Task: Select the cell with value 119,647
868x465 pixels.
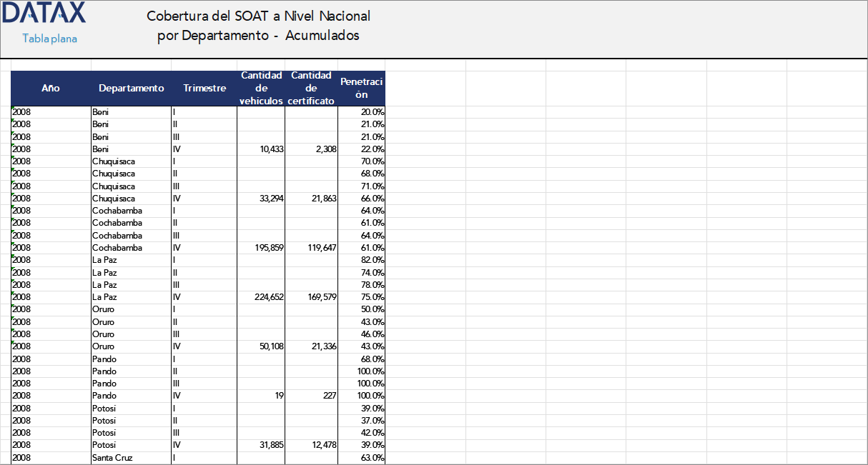Action: click(x=311, y=248)
